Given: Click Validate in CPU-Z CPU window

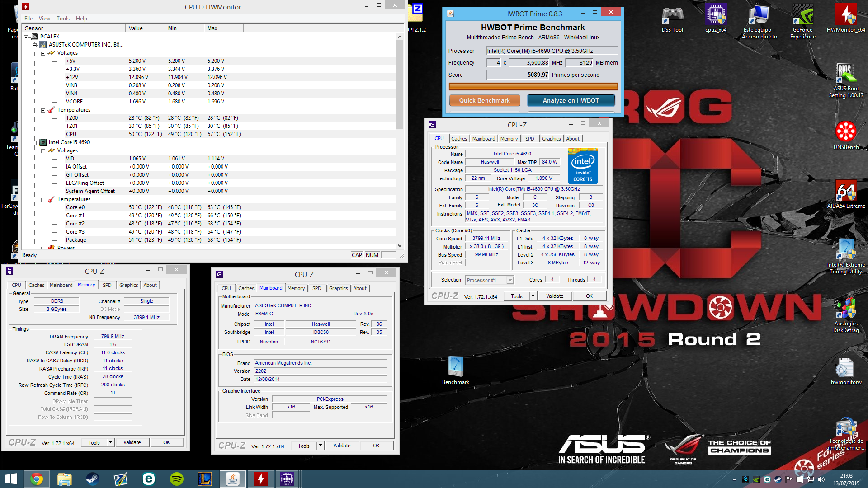Looking at the screenshot, I should pos(555,296).
